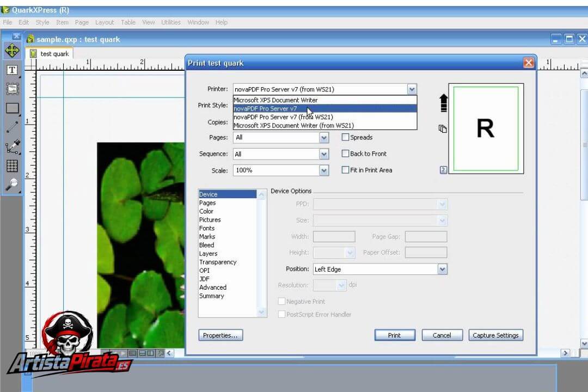
Task: Click the Cancel button
Action: pyautogui.click(x=442, y=335)
